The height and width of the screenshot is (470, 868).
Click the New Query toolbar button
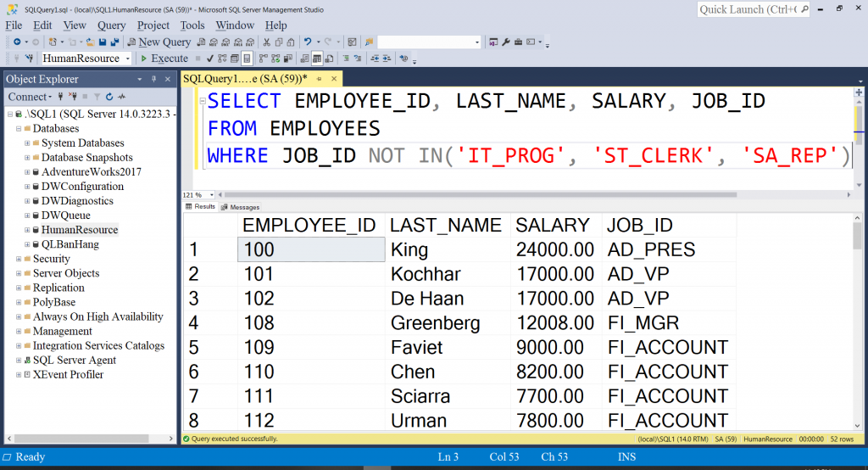tap(159, 42)
